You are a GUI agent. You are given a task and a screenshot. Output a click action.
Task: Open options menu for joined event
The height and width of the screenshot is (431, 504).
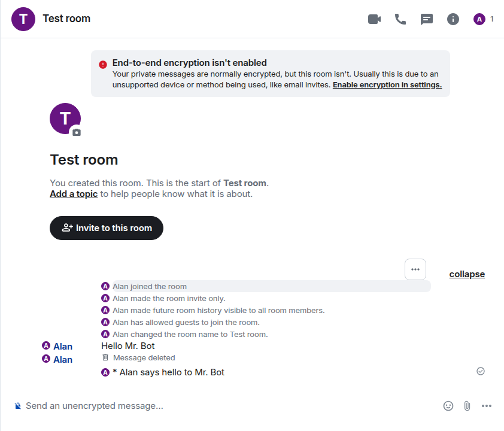415,269
